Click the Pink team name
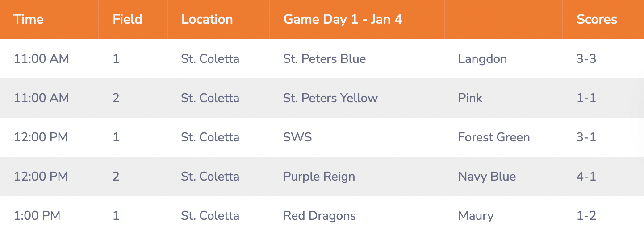Viewport: 644px width, 239px height. tap(470, 98)
